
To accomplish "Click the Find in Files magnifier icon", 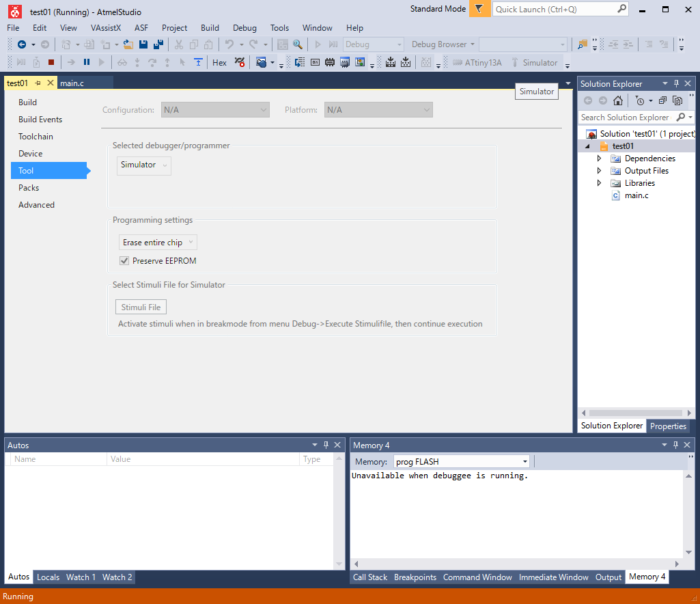I will click(297, 44).
